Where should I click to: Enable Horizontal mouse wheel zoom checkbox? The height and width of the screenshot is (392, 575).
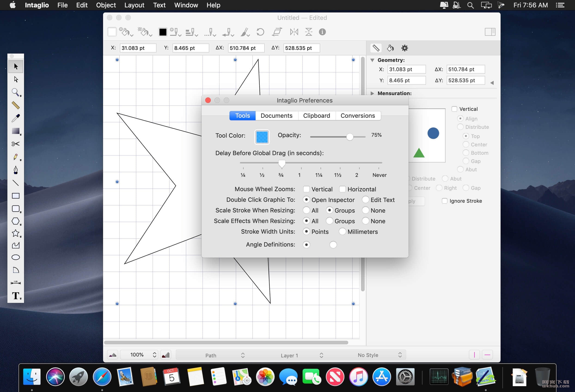pyautogui.click(x=342, y=189)
